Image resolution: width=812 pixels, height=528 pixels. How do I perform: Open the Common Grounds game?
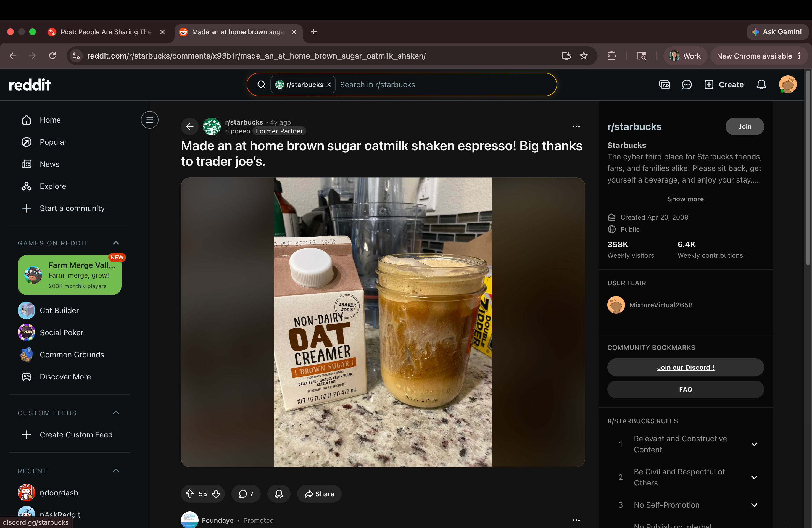tap(70, 355)
